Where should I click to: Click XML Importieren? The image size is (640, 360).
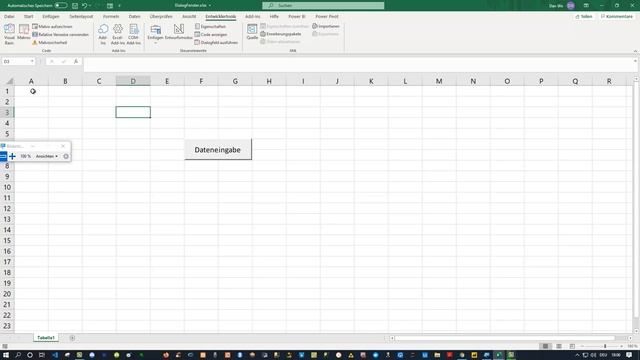326,26
